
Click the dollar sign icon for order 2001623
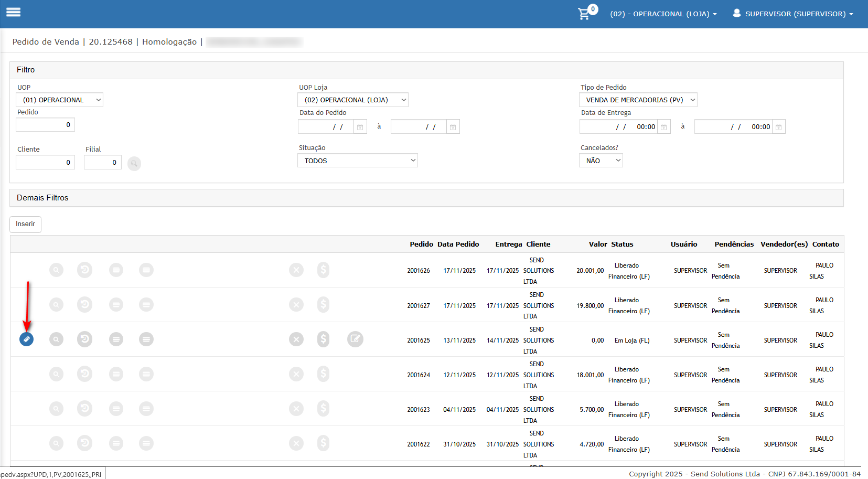click(x=323, y=409)
